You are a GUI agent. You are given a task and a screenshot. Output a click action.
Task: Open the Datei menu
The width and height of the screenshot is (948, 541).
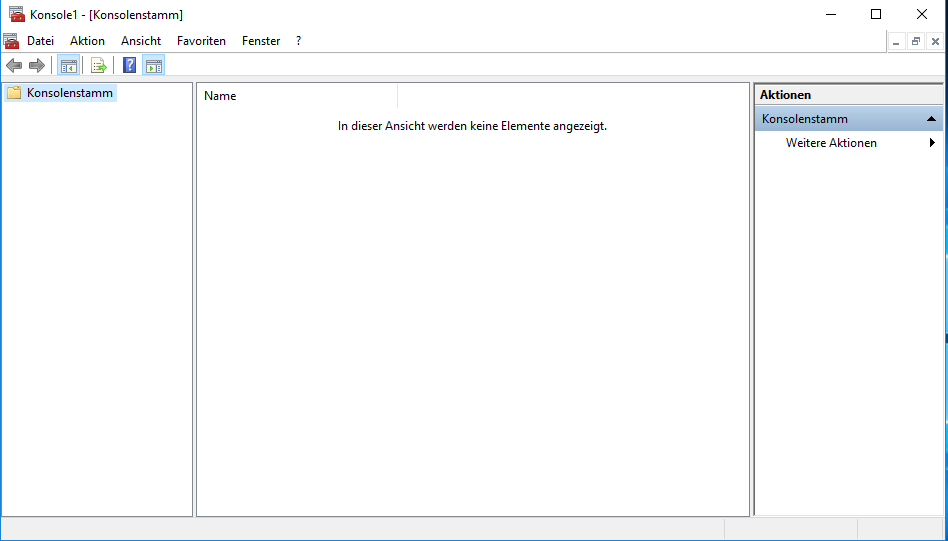pyautogui.click(x=41, y=41)
